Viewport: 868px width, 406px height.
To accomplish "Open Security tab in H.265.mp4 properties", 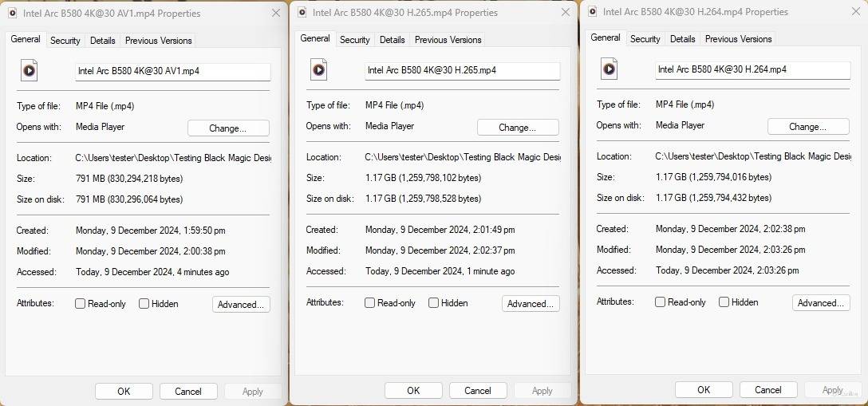I will (354, 40).
